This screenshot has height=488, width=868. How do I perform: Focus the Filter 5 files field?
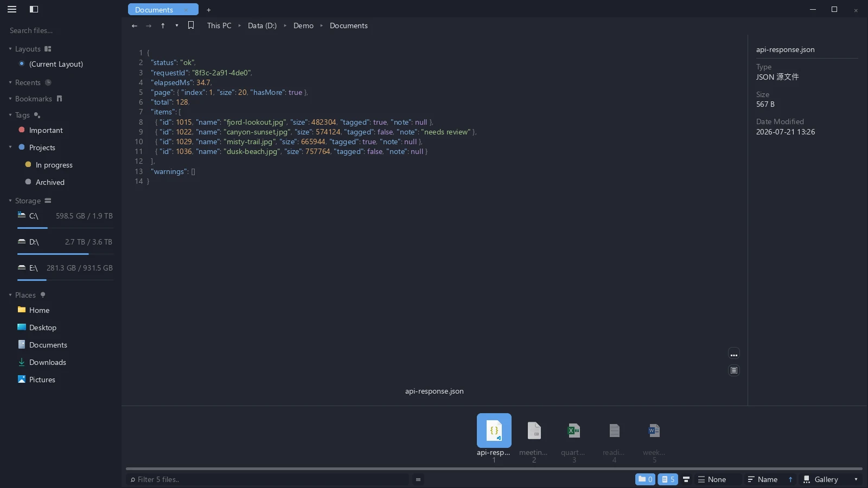[x=268, y=479]
